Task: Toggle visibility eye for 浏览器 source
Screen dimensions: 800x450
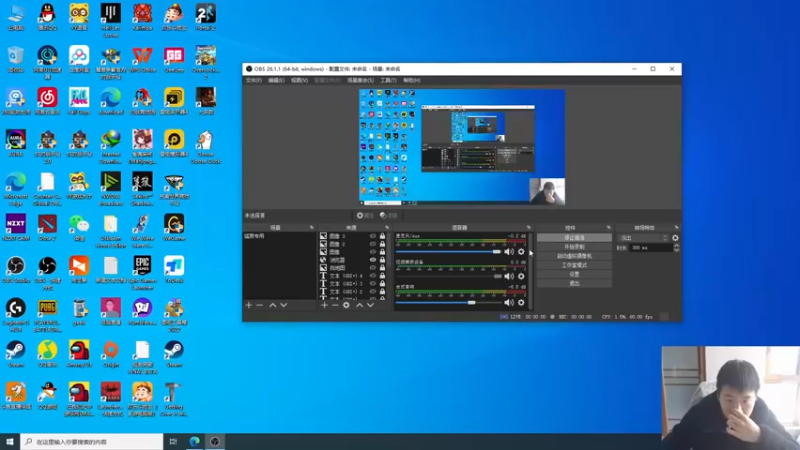Action: [373, 260]
